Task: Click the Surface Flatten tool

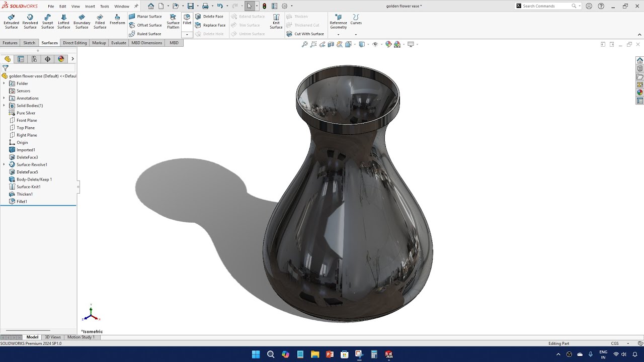Action: point(173,22)
